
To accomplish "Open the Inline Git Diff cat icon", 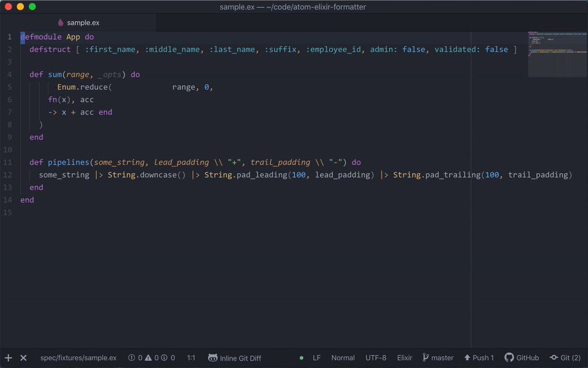I will coord(212,358).
